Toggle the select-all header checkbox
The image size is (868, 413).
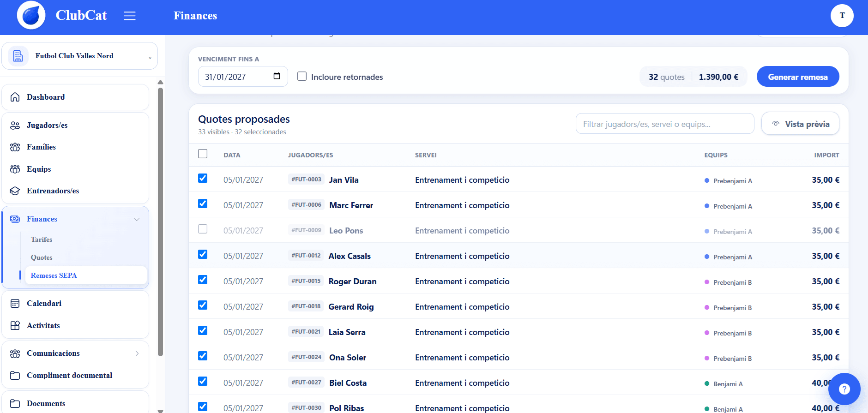click(x=203, y=154)
